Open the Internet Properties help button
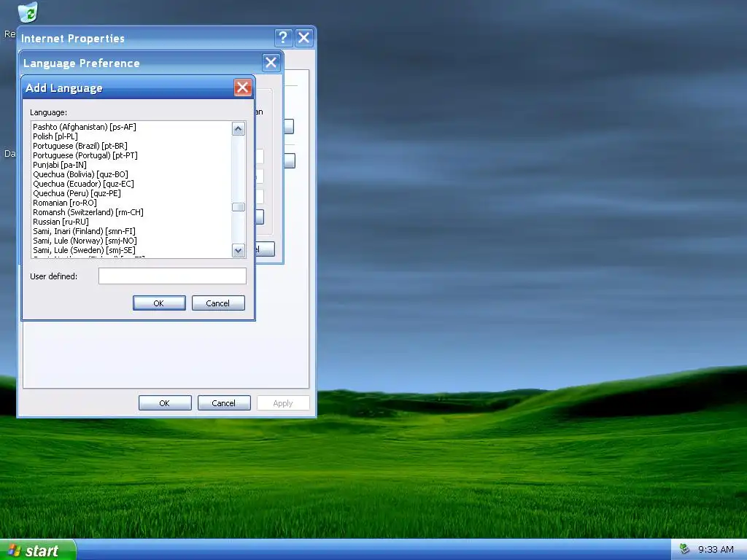The image size is (747, 560). 283,38
